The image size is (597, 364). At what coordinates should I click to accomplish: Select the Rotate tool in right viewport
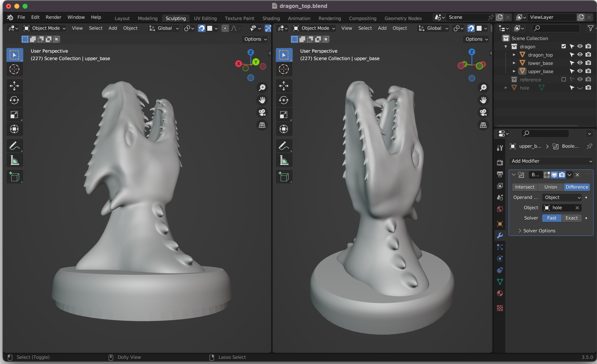284,100
